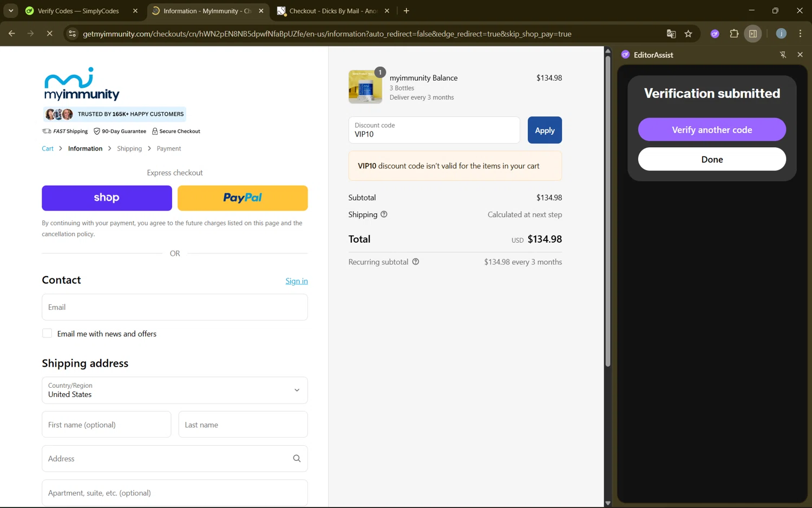The width and height of the screenshot is (812, 508).
Task: Click the scrollbar down arrow
Action: tap(607, 503)
